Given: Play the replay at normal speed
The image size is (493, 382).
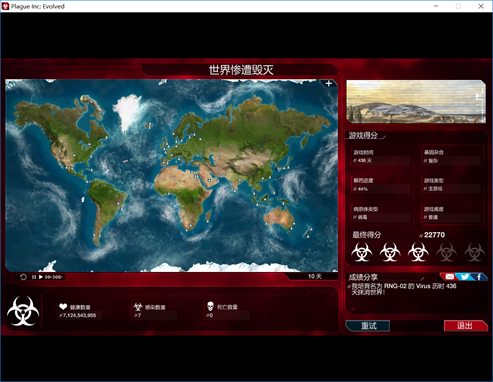Looking at the screenshot, I should coord(41,277).
